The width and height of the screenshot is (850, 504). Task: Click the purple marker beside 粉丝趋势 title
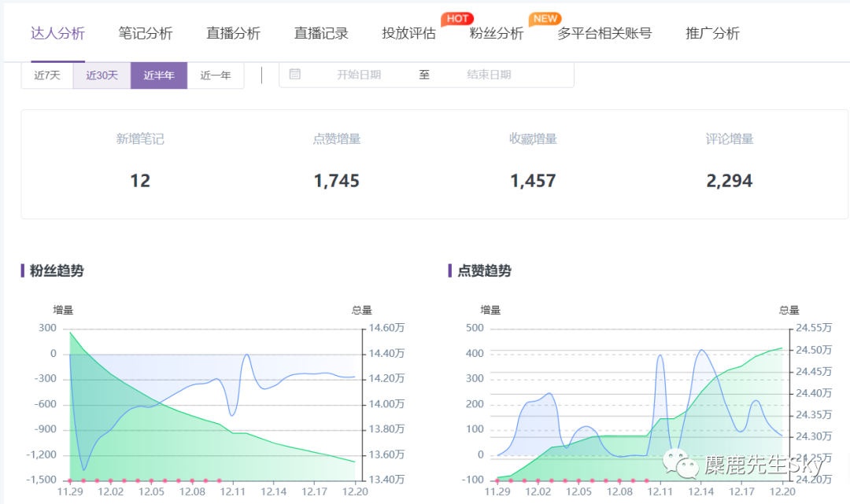point(23,270)
